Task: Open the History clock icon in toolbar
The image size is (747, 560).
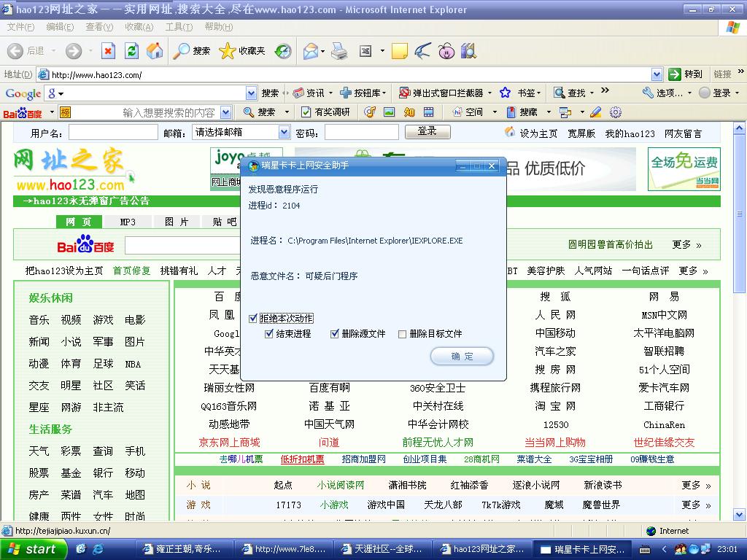Action: (x=283, y=51)
